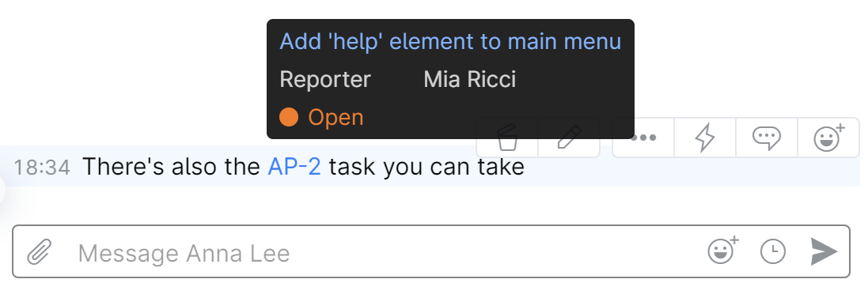Click the orange Open status label

(x=335, y=117)
